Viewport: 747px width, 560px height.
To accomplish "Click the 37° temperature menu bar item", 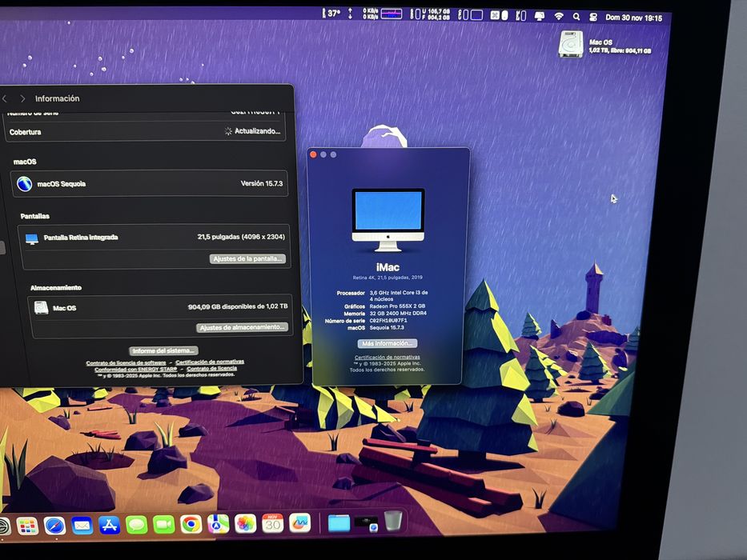I will (331, 14).
